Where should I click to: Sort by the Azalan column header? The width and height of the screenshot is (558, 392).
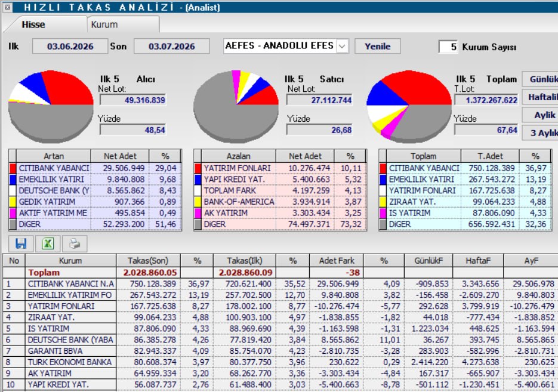(239, 156)
